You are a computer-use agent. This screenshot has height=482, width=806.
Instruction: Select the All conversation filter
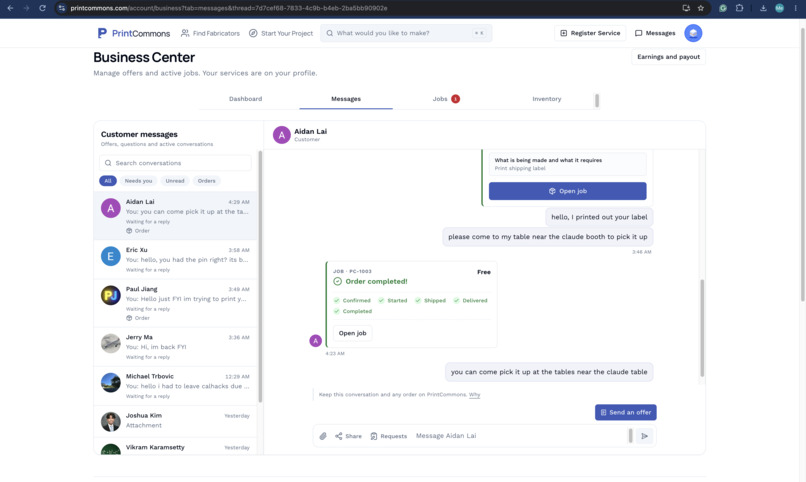[107, 181]
